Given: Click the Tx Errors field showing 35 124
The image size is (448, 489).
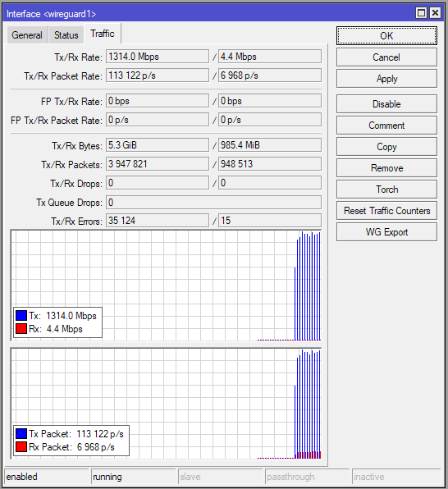Looking at the screenshot, I should (x=158, y=221).
